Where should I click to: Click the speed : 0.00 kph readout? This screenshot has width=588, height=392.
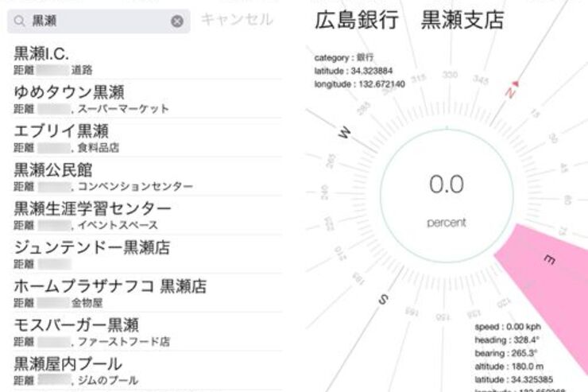pyautogui.click(x=508, y=327)
